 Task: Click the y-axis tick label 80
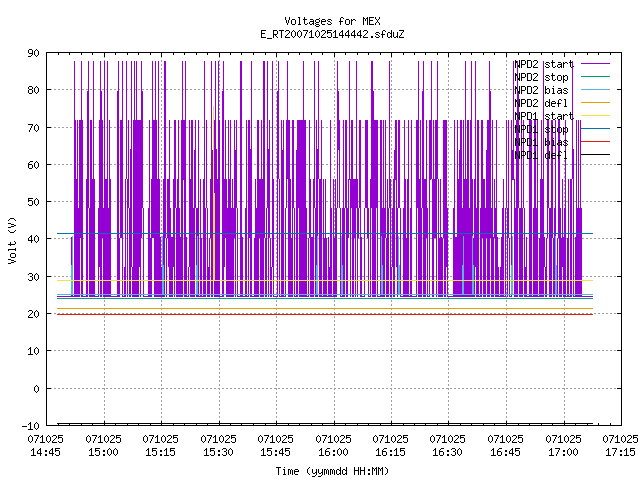pos(33,90)
